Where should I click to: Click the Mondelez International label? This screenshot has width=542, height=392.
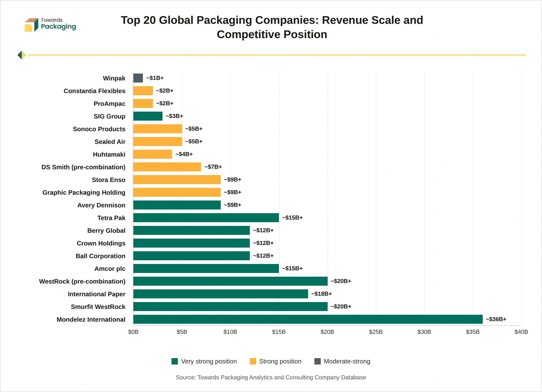(91, 320)
